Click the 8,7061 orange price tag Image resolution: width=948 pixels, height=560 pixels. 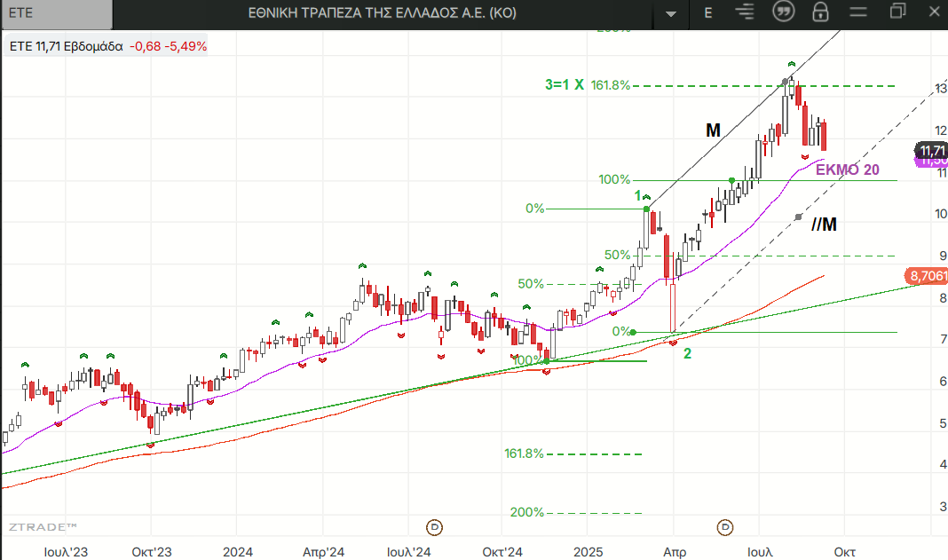coord(927,276)
